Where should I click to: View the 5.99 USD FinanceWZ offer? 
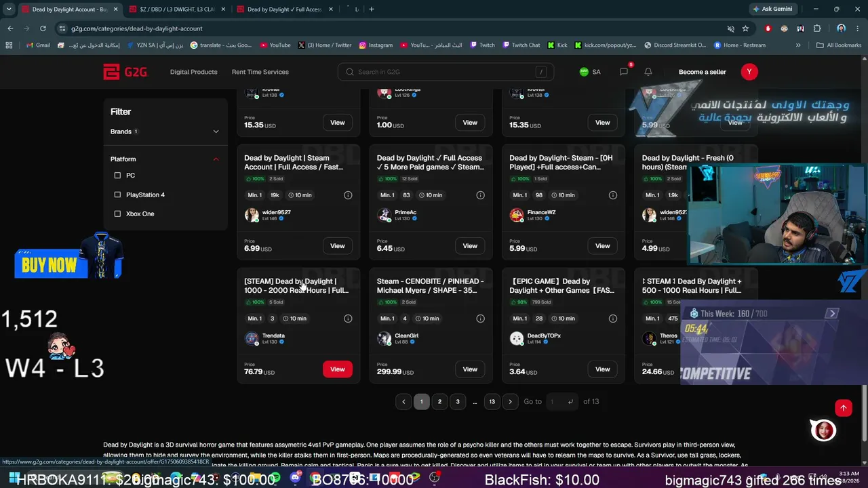603,246
